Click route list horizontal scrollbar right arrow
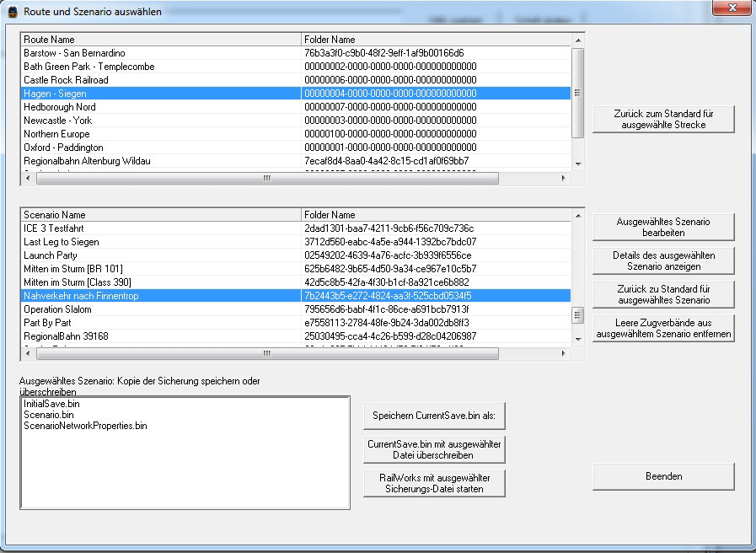Image resolution: width=756 pixels, height=553 pixels. point(564,179)
